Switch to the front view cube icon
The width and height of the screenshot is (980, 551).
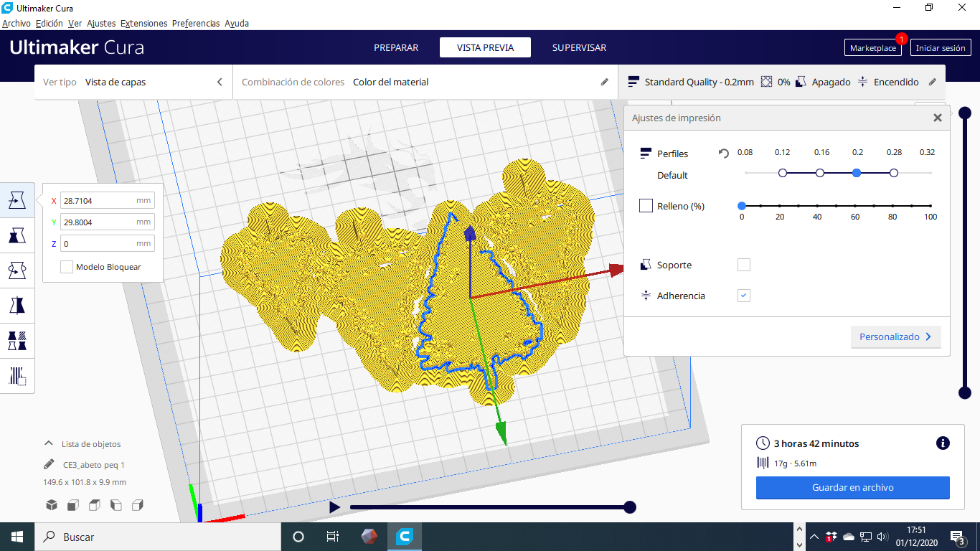(73, 505)
